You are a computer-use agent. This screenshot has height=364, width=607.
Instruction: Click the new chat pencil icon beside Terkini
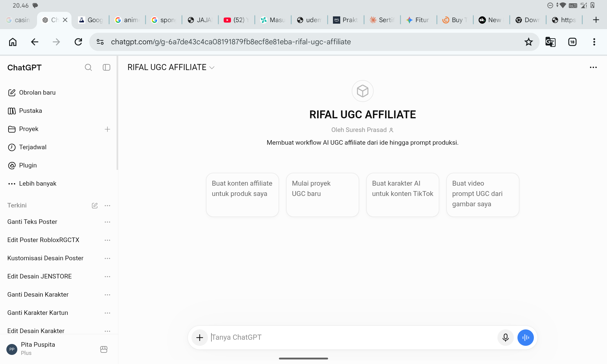95,206
